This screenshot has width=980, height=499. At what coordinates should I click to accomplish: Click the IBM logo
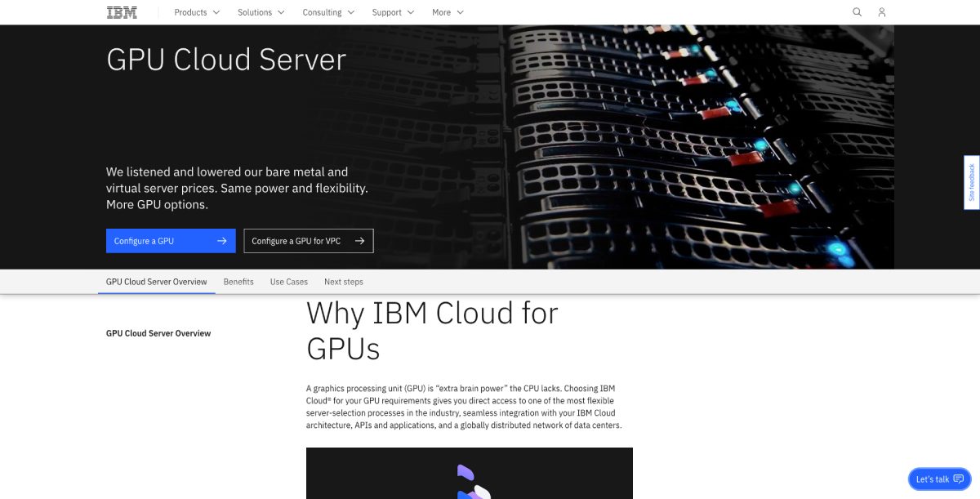[120, 12]
